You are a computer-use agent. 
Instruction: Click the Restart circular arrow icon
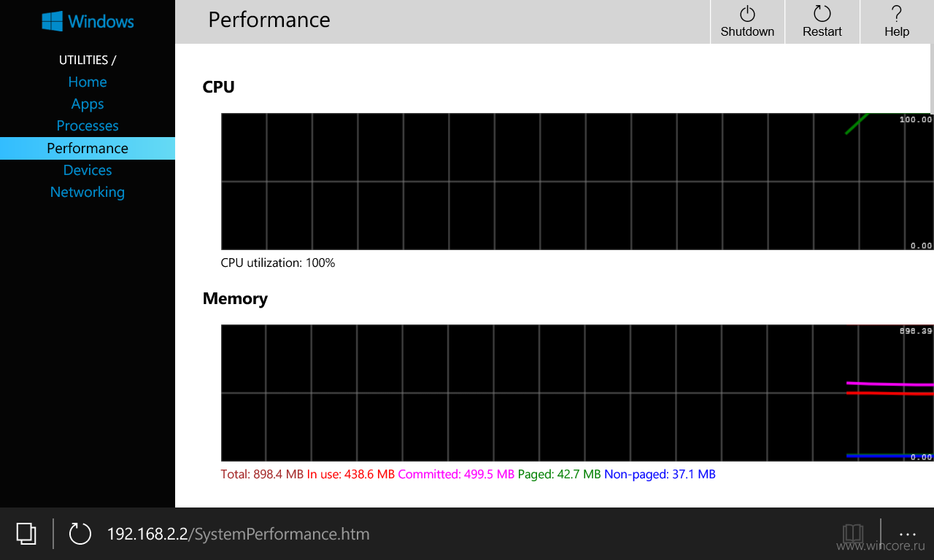[x=822, y=13]
